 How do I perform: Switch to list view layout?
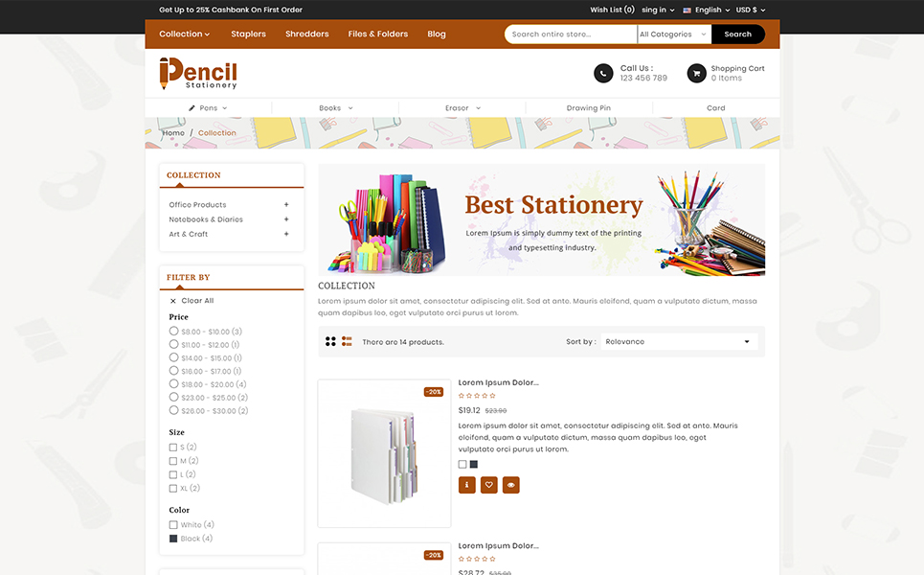[347, 341]
